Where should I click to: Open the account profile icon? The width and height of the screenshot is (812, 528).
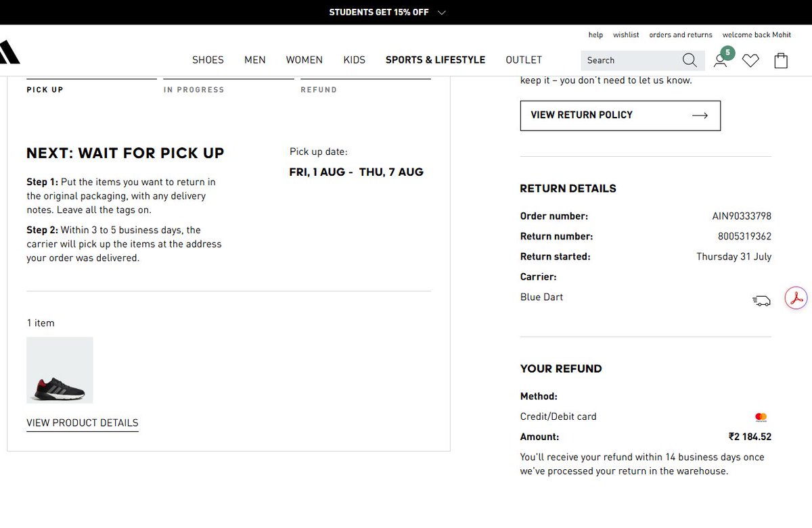coord(720,61)
